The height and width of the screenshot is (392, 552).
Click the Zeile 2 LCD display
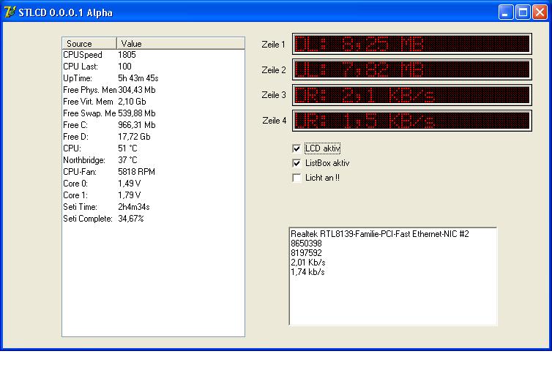click(411, 70)
